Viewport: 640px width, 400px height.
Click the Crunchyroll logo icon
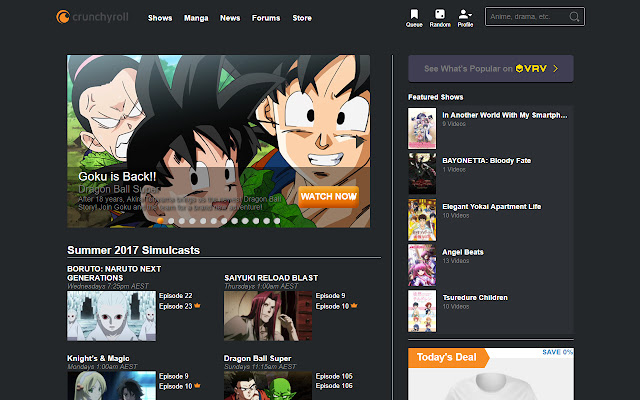click(63, 17)
